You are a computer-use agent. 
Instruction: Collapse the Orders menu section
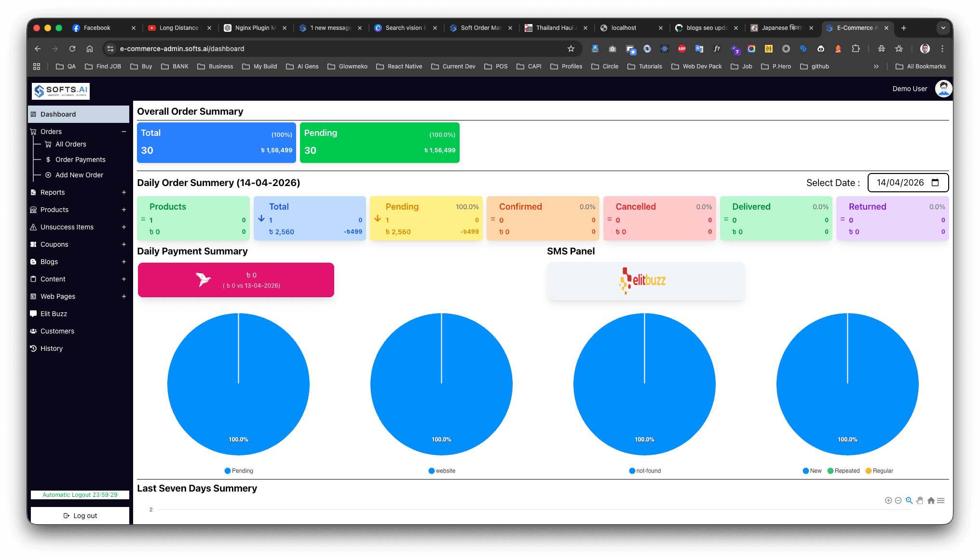124,132
